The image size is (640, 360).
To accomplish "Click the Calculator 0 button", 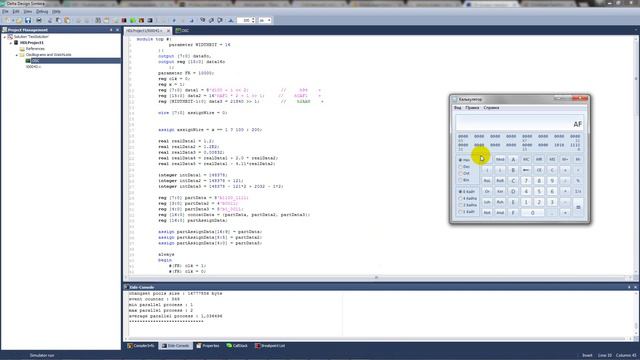I will pyautogui.click(x=533, y=212).
